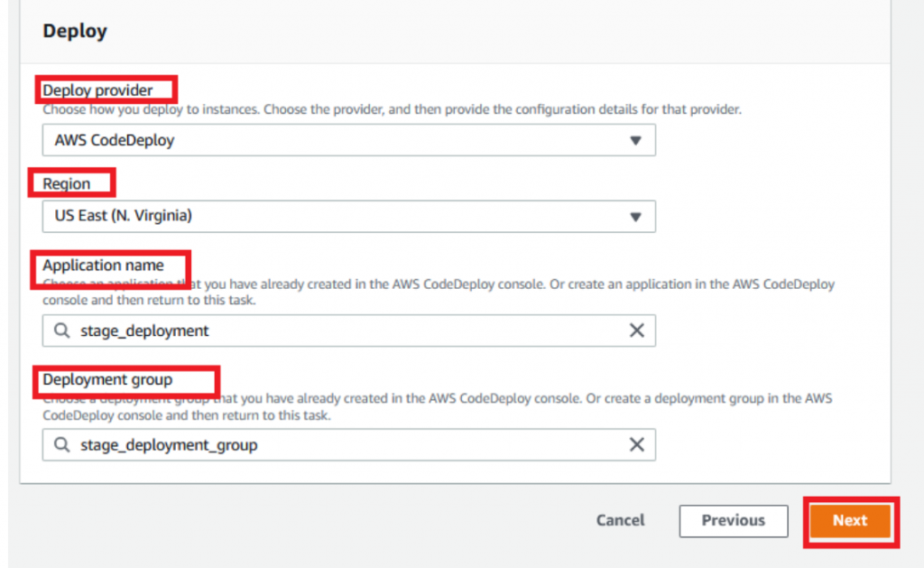The width and height of the screenshot is (924, 568).
Task: Click the Region field label
Action: coord(67,183)
